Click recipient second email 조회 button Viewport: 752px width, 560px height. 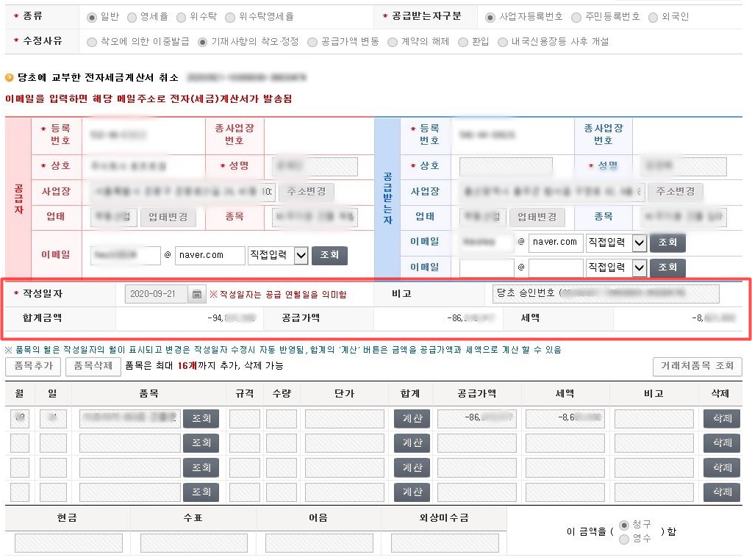tap(667, 268)
